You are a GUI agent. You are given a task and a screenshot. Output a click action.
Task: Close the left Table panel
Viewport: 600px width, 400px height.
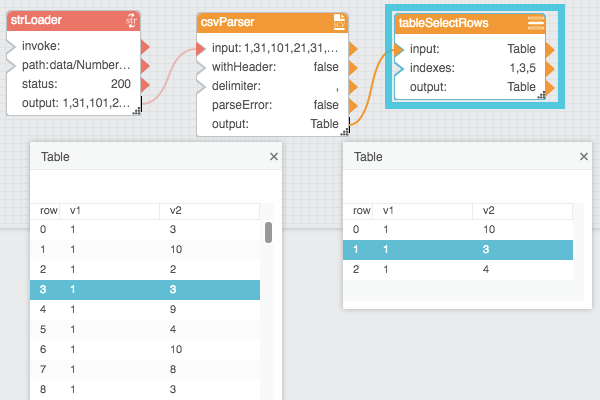pos(274,157)
